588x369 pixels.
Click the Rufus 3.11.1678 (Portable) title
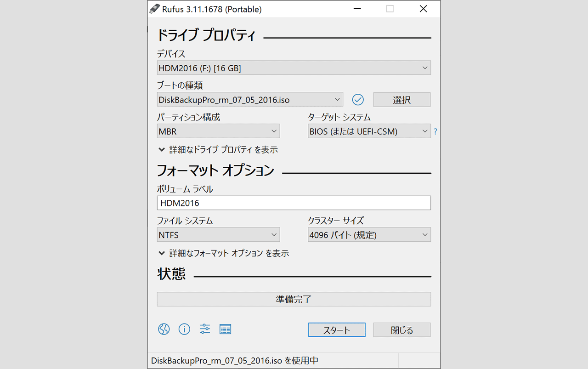point(212,9)
